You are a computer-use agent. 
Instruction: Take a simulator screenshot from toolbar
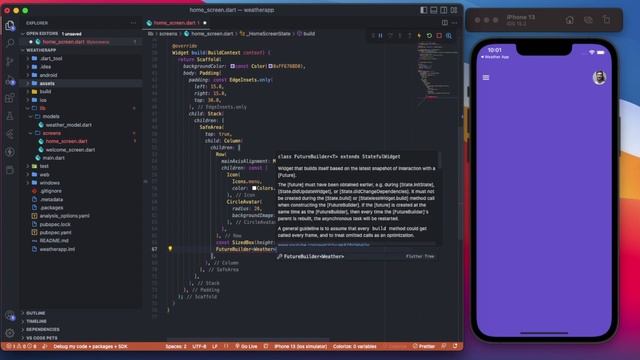point(588,20)
